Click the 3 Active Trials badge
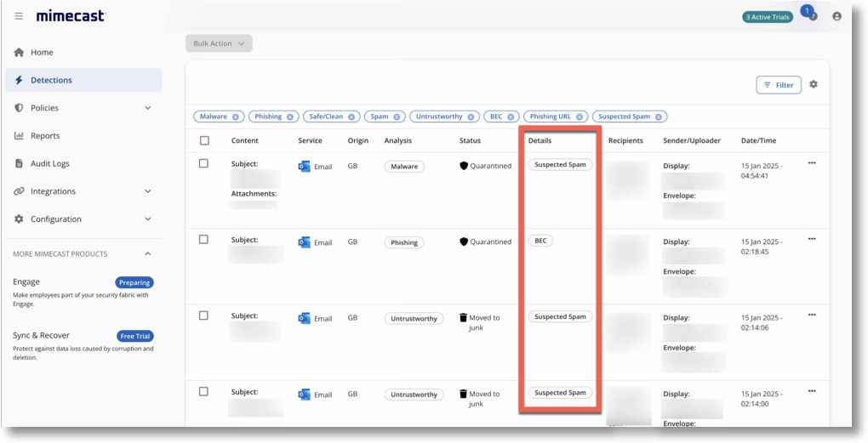 click(767, 17)
